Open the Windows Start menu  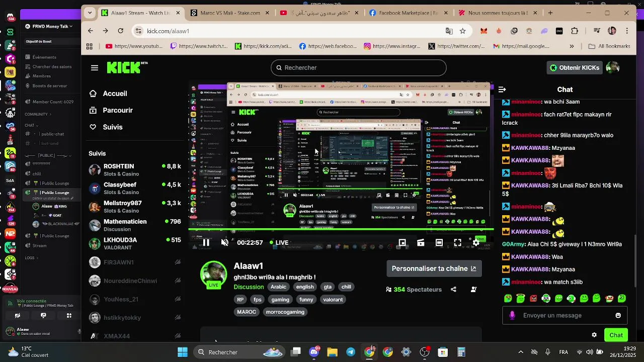(183, 352)
